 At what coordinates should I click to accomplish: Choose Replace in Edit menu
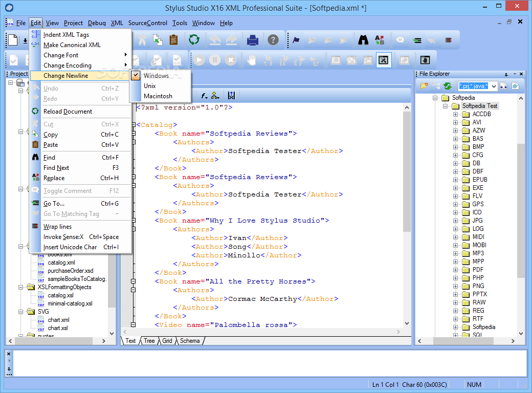tap(80, 178)
